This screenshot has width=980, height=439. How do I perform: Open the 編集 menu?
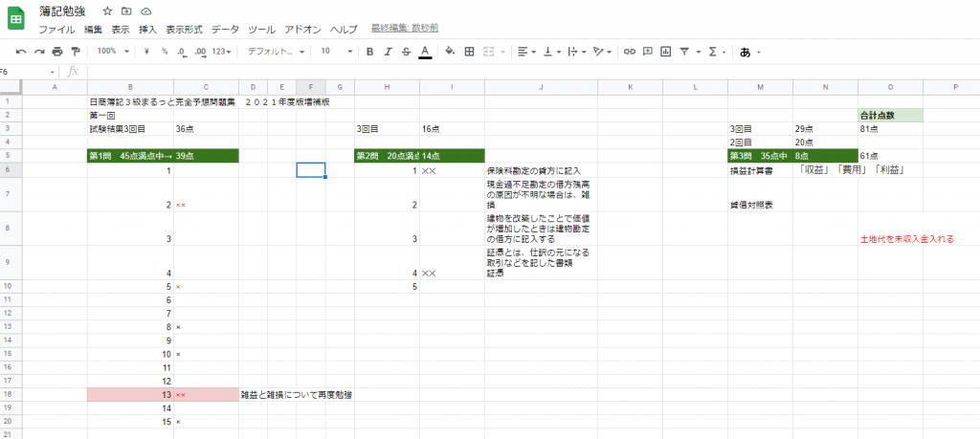point(93,29)
